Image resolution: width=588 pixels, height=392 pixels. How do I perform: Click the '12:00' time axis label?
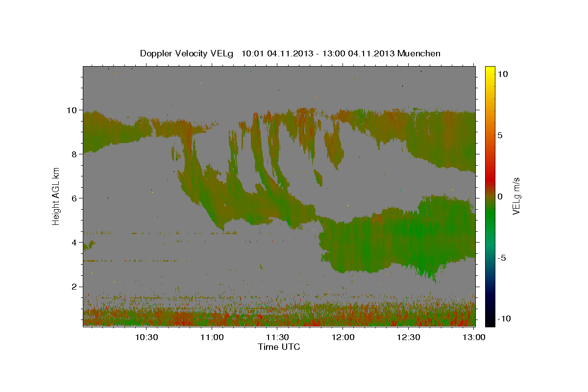click(343, 337)
